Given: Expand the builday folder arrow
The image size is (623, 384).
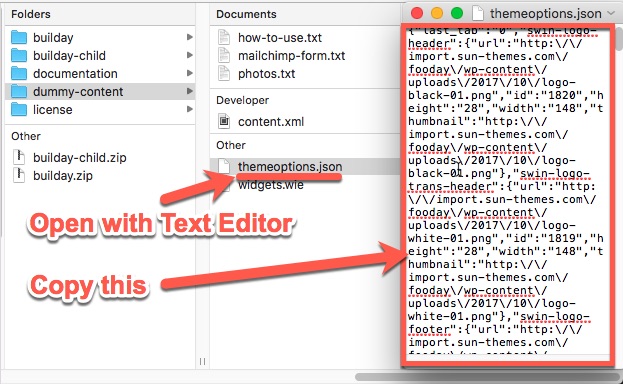Looking at the screenshot, I should 190,37.
